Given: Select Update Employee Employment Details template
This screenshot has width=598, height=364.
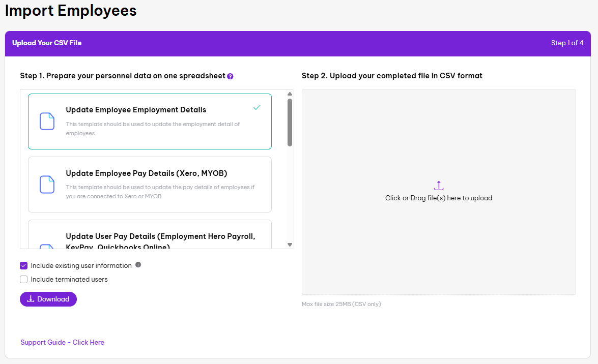Looking at the screenshot, I should point(150,121).
